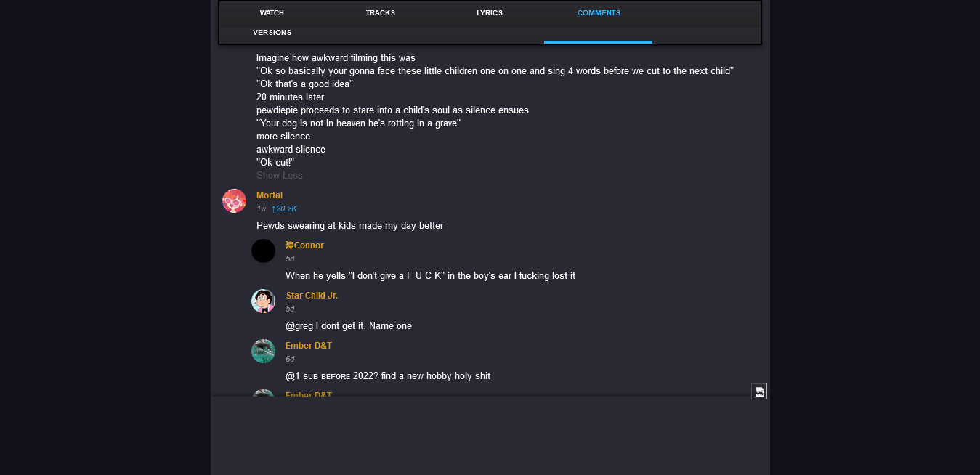980x475 pixels.
Task: Click the Ember D&T username above the 6d timestamp
Action: [309, 346]
